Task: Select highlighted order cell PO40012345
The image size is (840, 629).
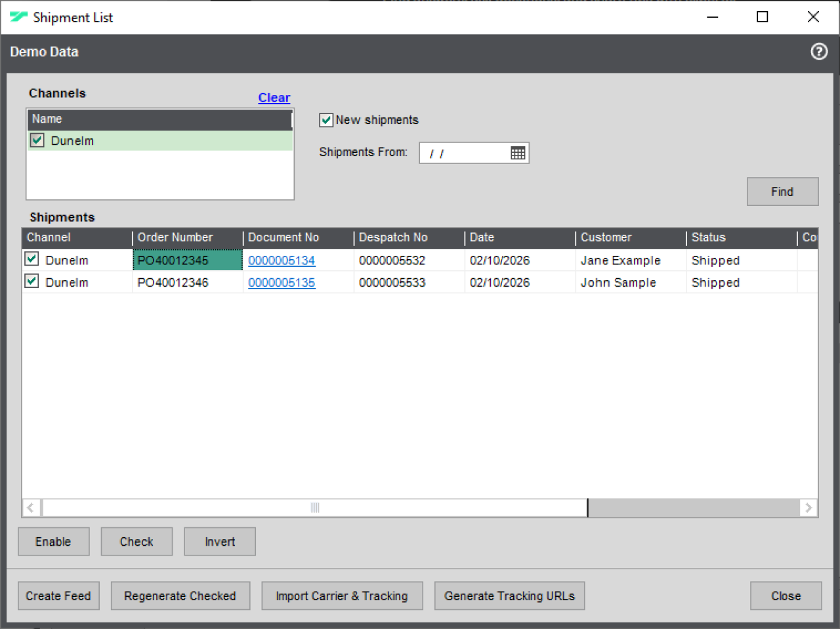Action: 187,260
